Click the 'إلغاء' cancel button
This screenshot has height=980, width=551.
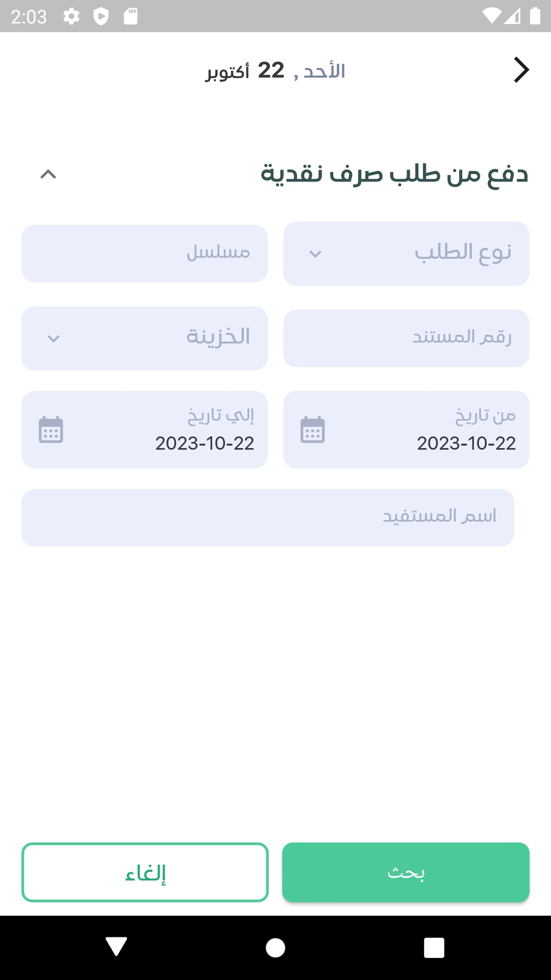145,872
